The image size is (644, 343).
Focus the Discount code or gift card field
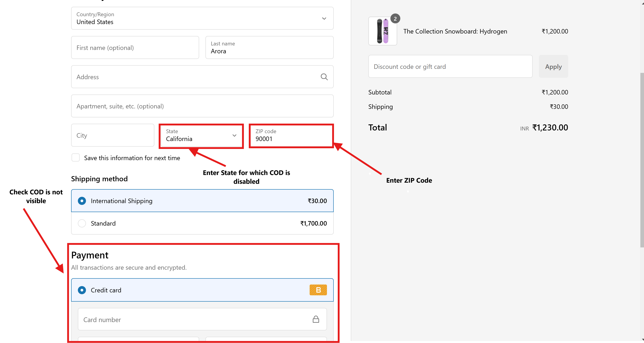pyautogui.click(x=450, y=66)
